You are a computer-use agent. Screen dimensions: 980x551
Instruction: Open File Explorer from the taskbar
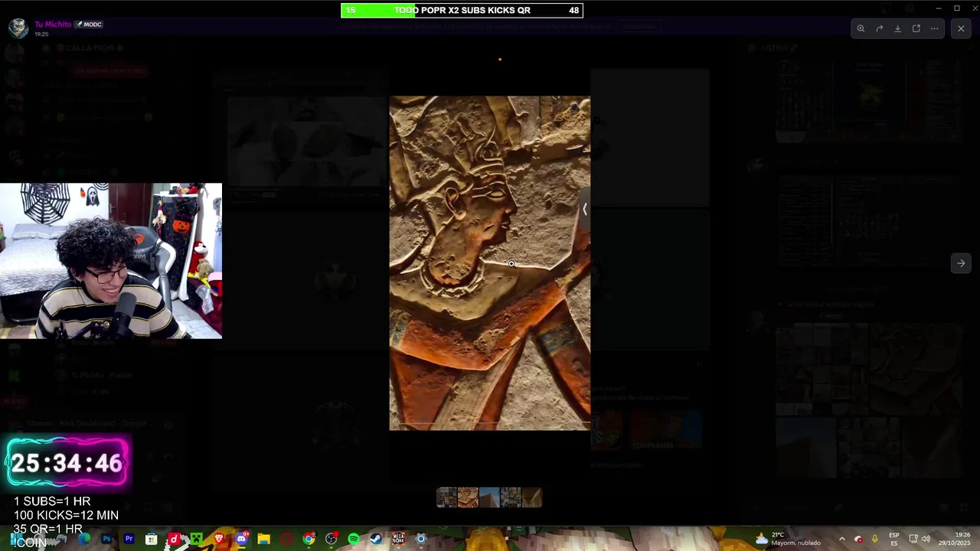pos(263,540)
